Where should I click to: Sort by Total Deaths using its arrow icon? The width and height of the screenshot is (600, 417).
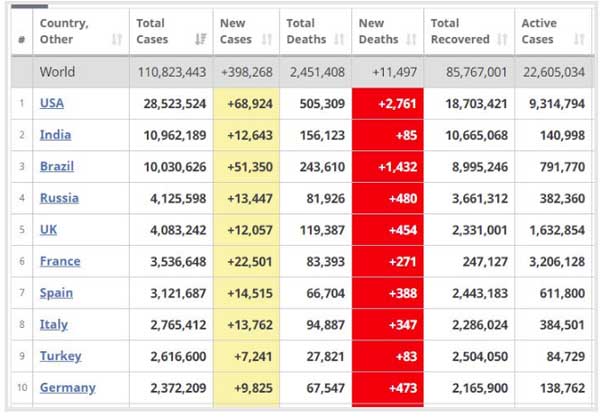[x=339, y=40]
